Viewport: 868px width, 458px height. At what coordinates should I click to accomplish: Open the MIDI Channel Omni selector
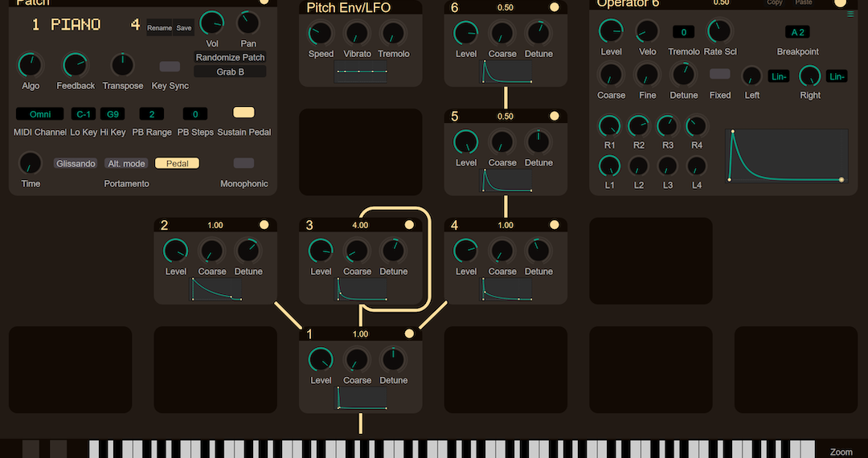click(x=40, y=114)
